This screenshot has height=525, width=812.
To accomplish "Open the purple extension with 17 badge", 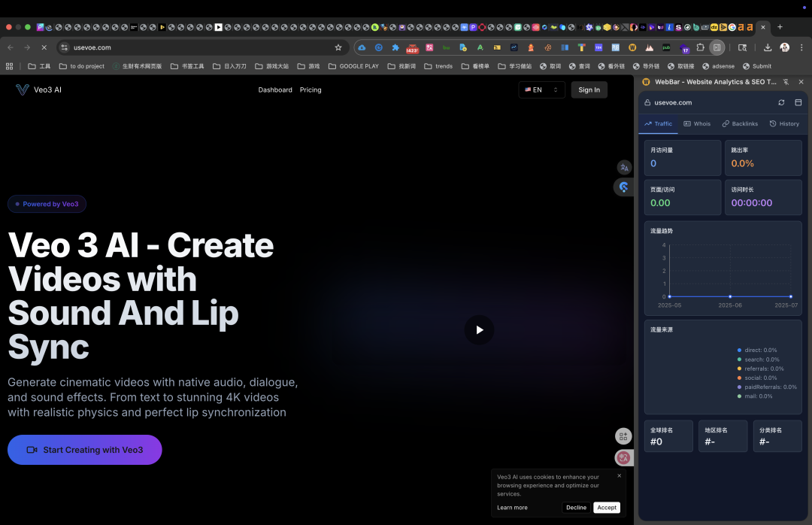I will pyautogui.click(x=683, y=48).
